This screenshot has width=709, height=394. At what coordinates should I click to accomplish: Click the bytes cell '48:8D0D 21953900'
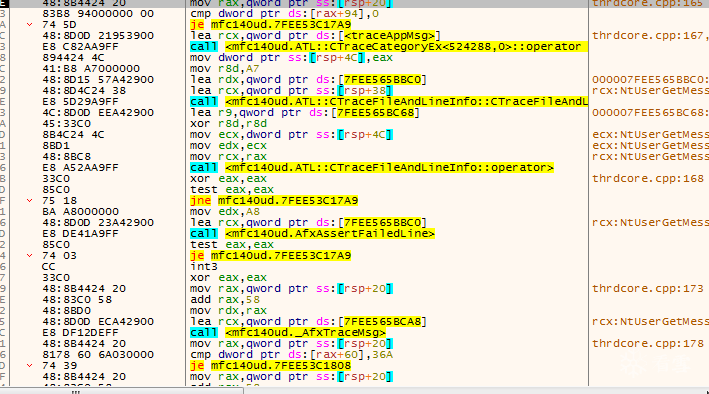coord(98,35)
